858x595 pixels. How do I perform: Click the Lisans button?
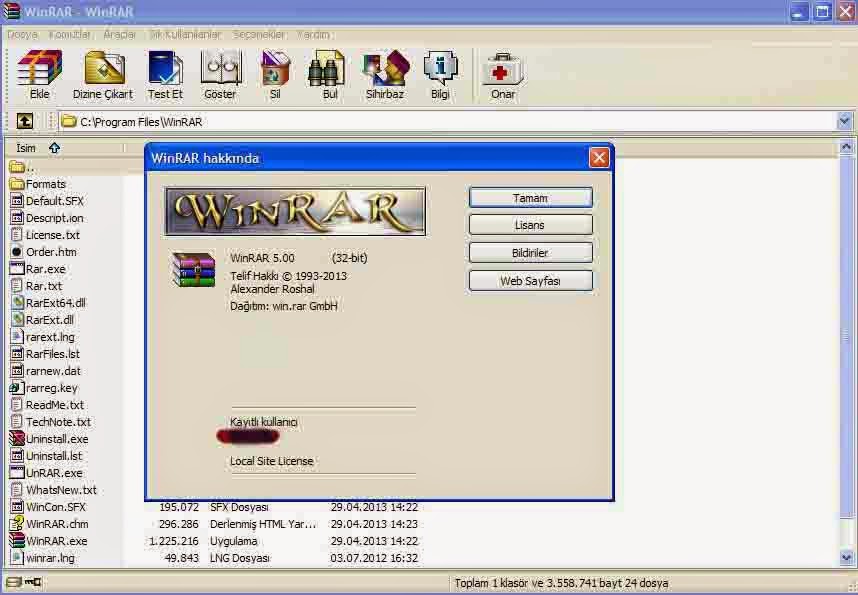pyautogui.click(x=530, y=224)
